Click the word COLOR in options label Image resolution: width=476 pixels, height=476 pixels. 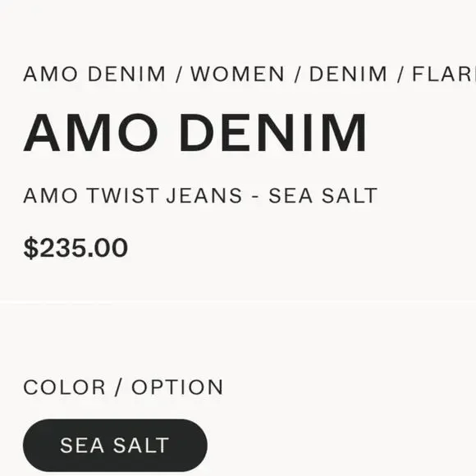(64, 387)
